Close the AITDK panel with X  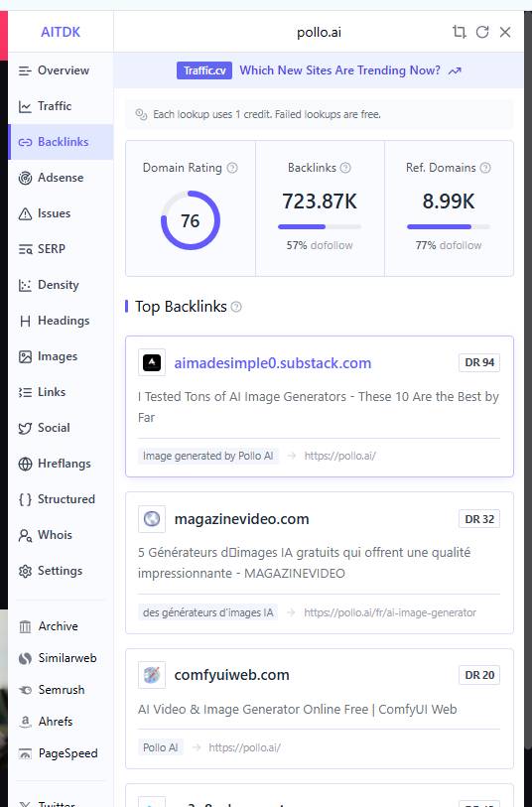(x=505, y=32)
